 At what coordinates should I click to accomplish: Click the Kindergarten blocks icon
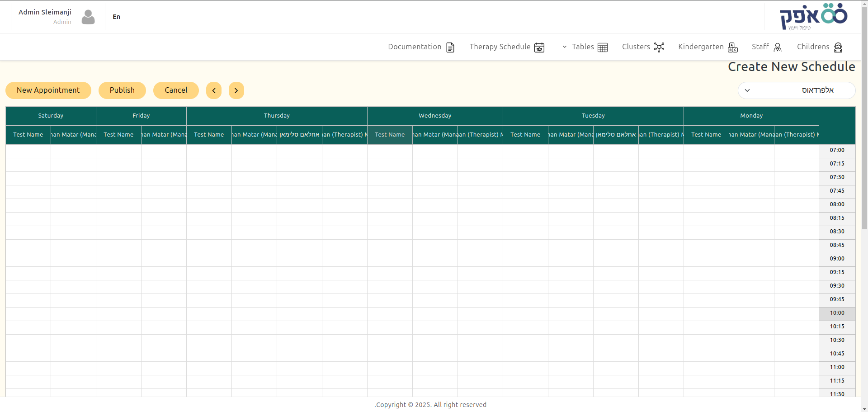click(x=733, y=47)
